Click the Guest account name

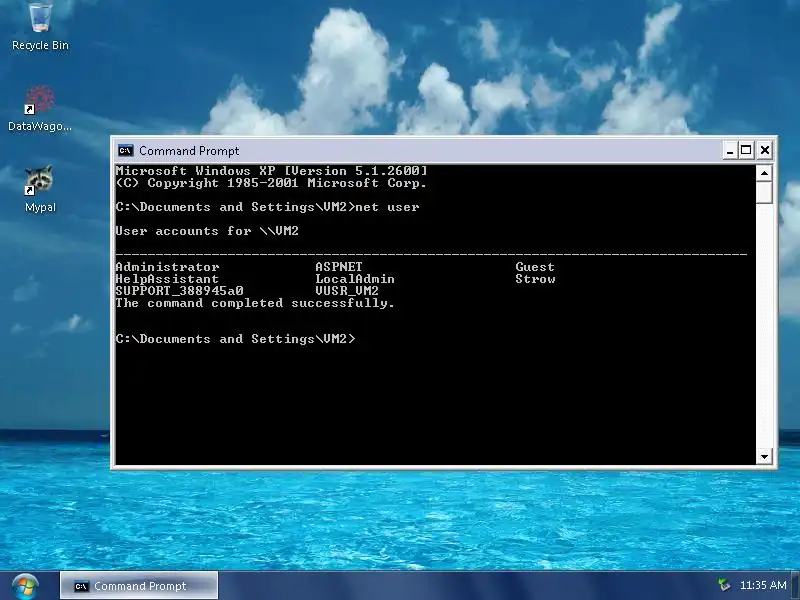point(535,267)
